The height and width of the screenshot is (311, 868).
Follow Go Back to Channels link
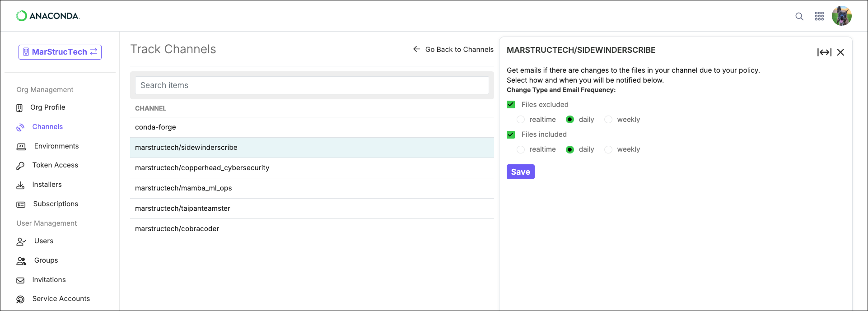[x=459, y=50]
